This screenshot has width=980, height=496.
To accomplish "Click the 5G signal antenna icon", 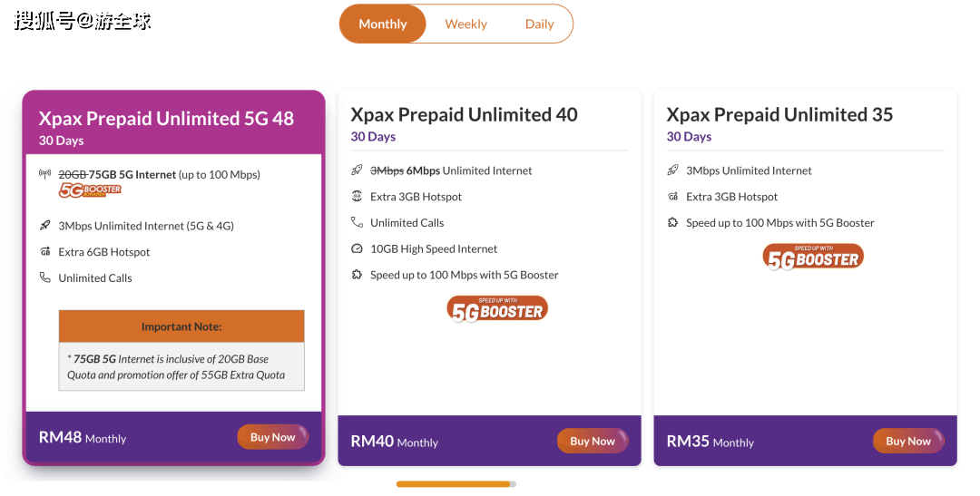I will coord(45,174).
